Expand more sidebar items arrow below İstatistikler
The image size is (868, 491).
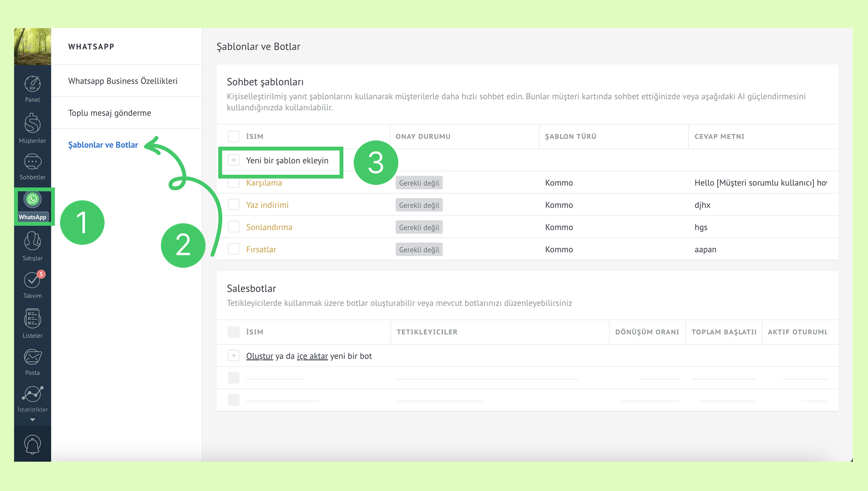pyautogui.click(x=33, y=420)
